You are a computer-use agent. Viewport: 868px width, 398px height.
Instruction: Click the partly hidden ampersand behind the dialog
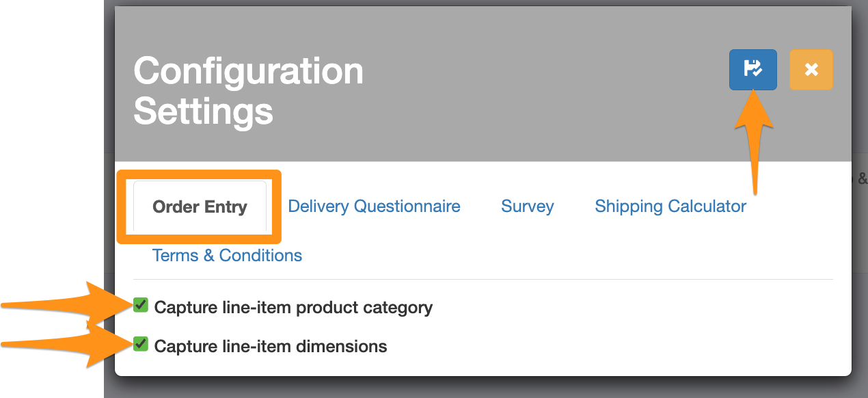863,179
